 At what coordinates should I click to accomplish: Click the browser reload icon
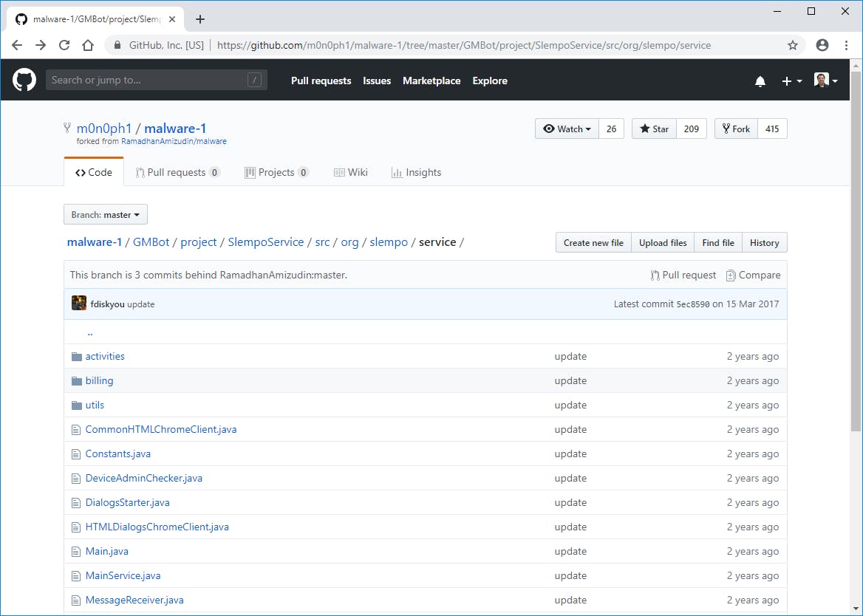(64, 45)
